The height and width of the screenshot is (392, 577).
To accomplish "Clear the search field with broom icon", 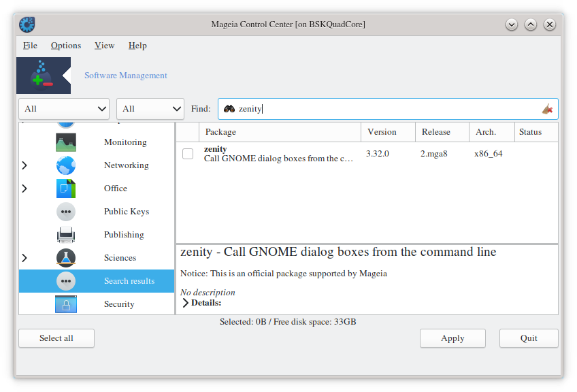I will (x=547, y=109).
